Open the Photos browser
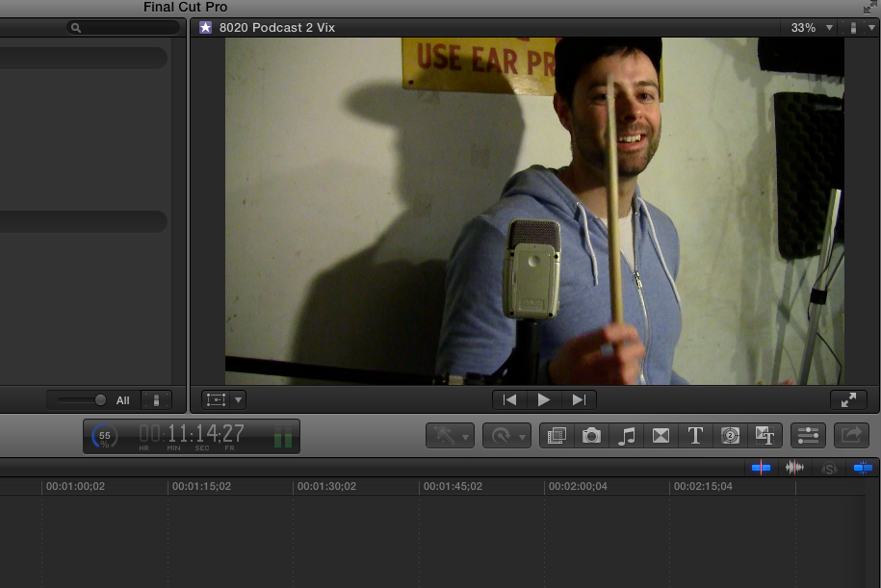Image resolution: width=881 pixels, height=588 pixels. 591,436
